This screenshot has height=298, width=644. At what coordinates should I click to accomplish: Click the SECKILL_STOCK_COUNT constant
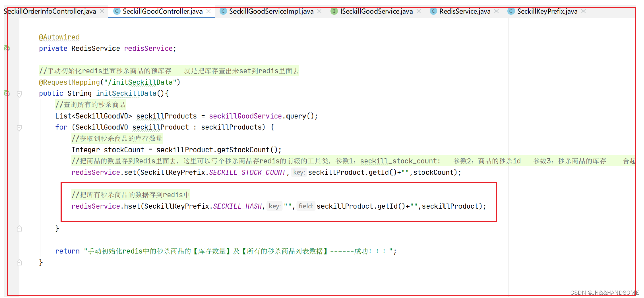(x=247, y=172)
